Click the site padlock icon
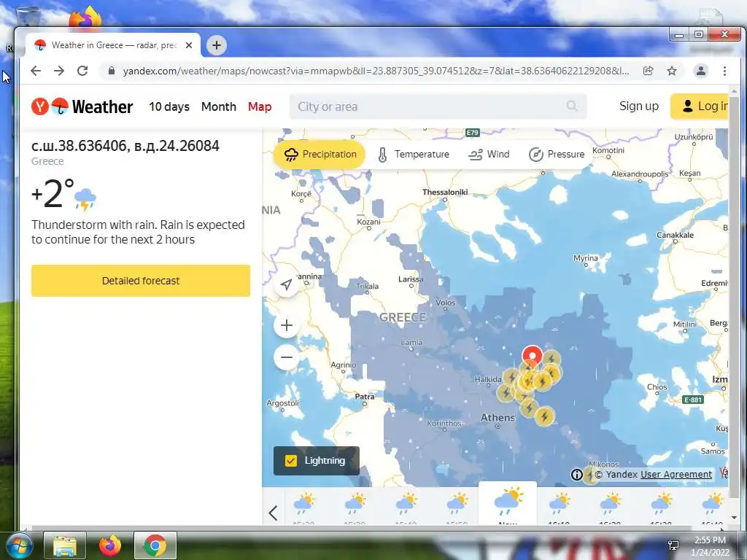Viewport: 747px width, 560px height. (112, 71)
